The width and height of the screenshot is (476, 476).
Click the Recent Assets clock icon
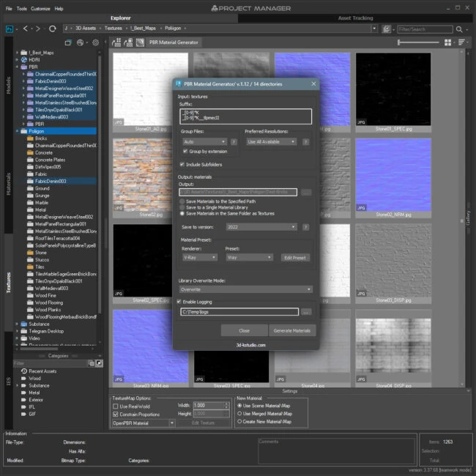(x=24, y=371)
